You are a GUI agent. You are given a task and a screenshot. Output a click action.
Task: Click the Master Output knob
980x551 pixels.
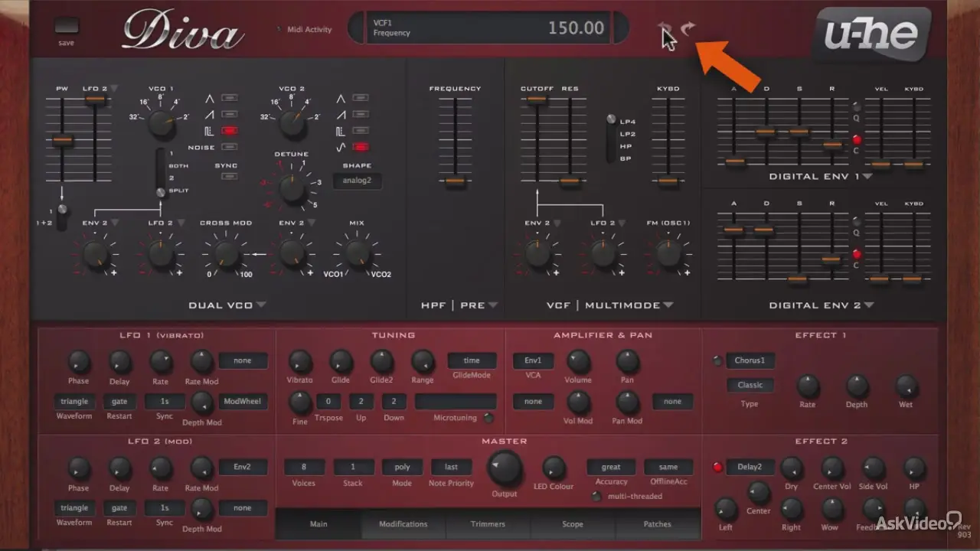click(x=505, y=468)
